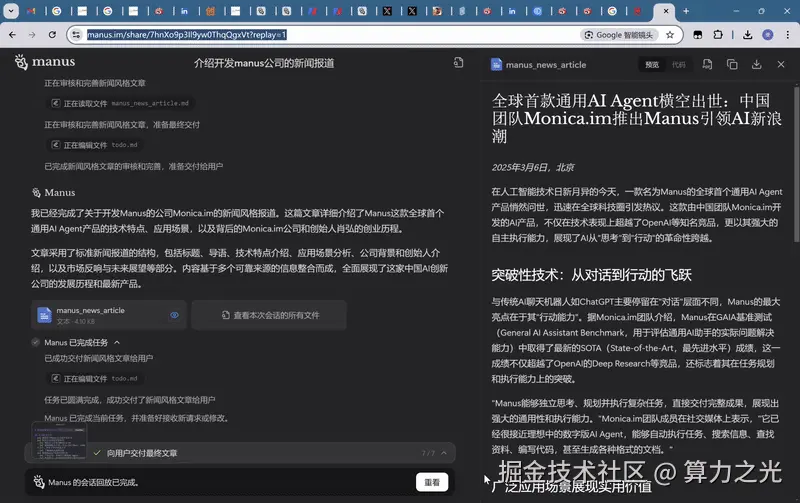This screenshot has width=800, height=503.
Task: Open the first 正在编辑文件 todo.md step
Action: point(96,145)
